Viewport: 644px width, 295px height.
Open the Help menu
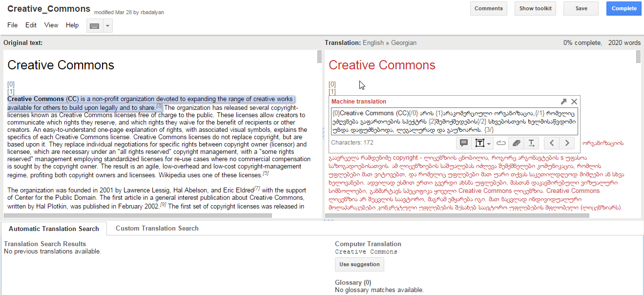click(72, 25)
